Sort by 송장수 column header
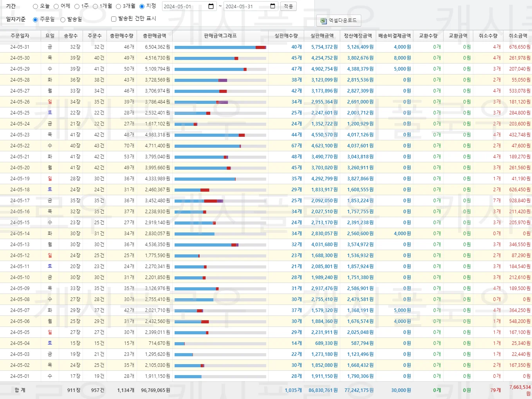The height and width of the screenshot is (399, 532). click(71, 36)
